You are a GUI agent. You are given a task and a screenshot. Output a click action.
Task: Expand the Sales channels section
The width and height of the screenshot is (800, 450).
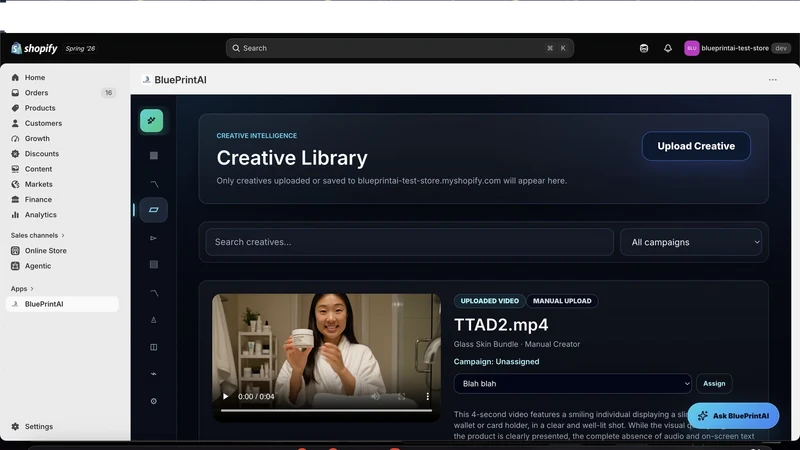coord(38,235)
